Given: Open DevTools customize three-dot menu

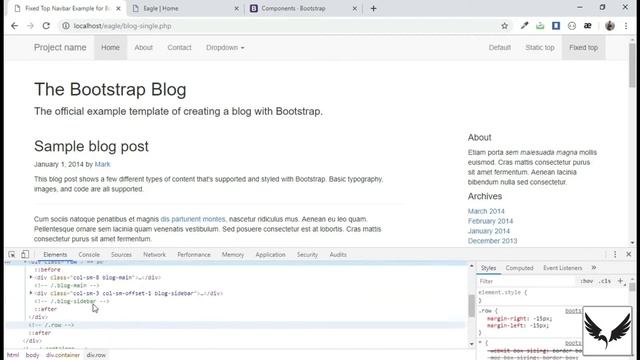Looking at the screenshot, I should click(x=615, y=254).
